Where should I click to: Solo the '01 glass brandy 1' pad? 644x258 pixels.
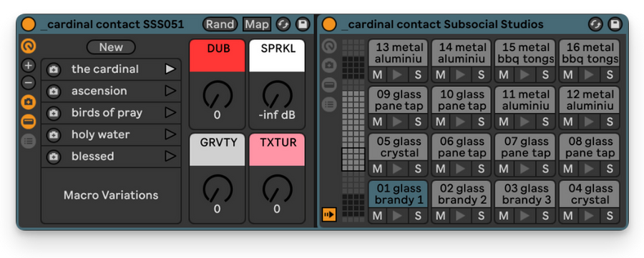(x=418, y=216)
